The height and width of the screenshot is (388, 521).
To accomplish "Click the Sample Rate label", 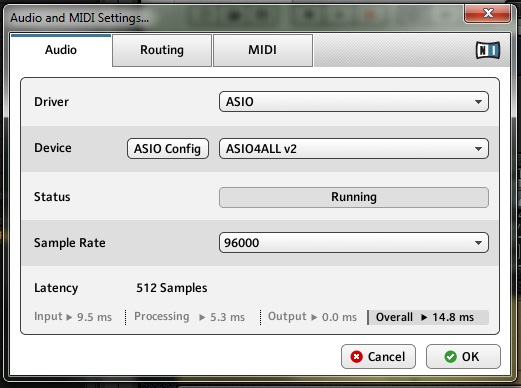I will click(x=70, y=243).
